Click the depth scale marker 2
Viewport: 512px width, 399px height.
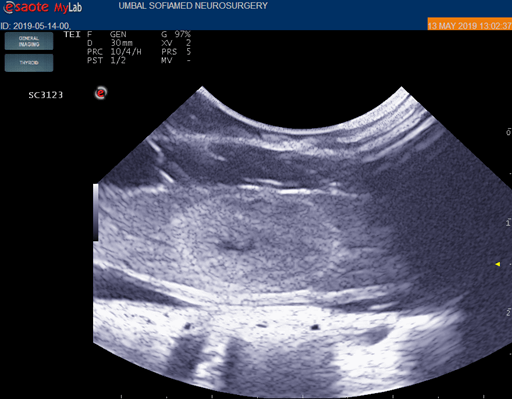point(508,312)
